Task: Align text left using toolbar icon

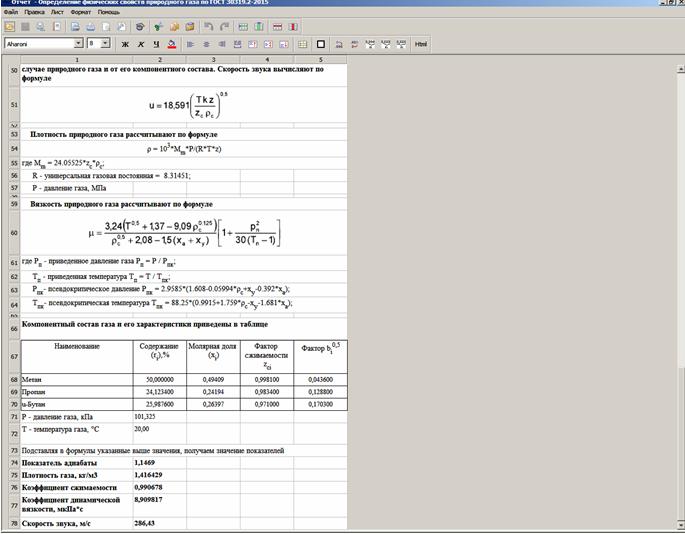Action: (192, 45)
